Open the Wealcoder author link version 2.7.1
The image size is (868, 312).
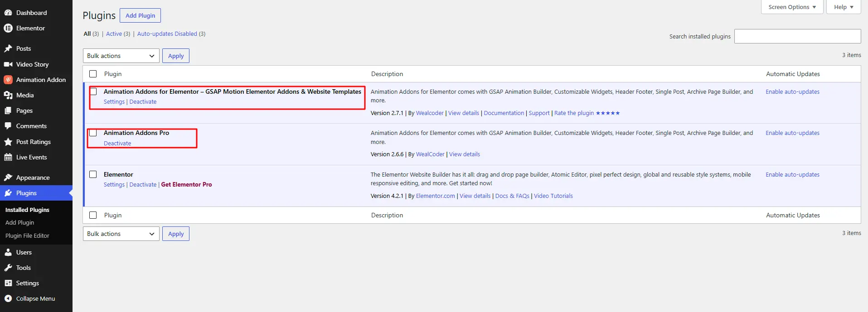coord(430,113)
